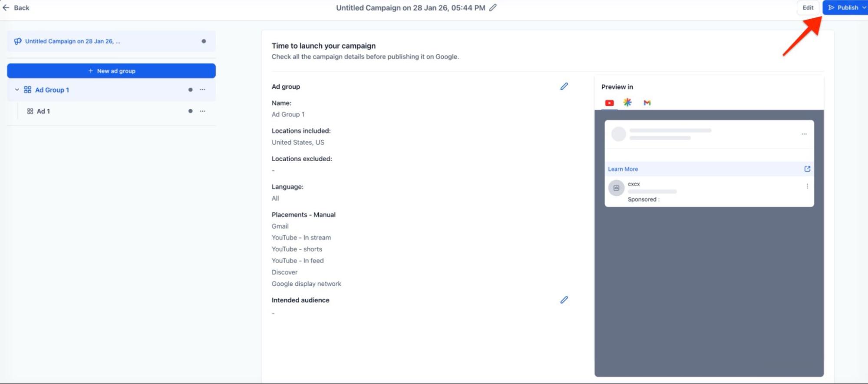This screenshot has height=384, width=868.
Task: Expand the Publish button dropdown arrow
Action: pos(864,8)
